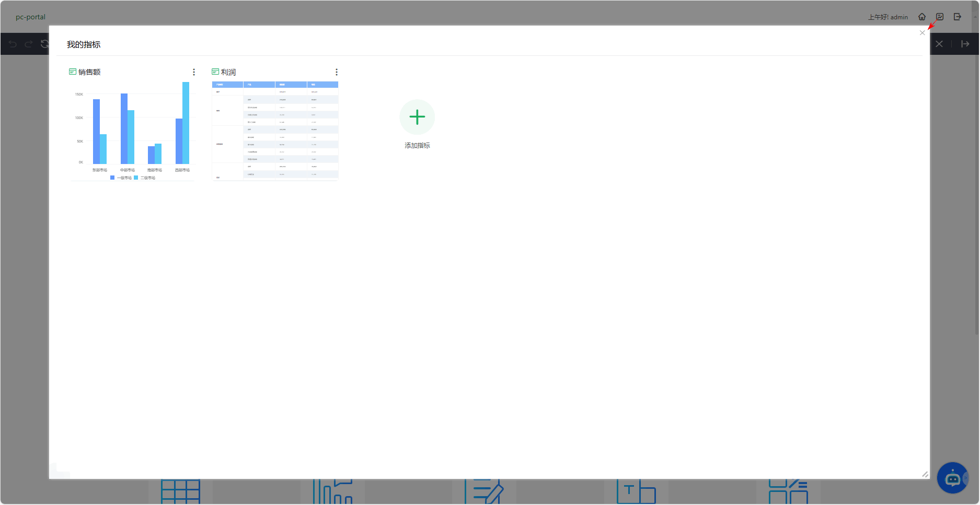This screenshot has height=505, width=980.
Task: Click the edit list component icon behind dialog
Action: (484, 491)
